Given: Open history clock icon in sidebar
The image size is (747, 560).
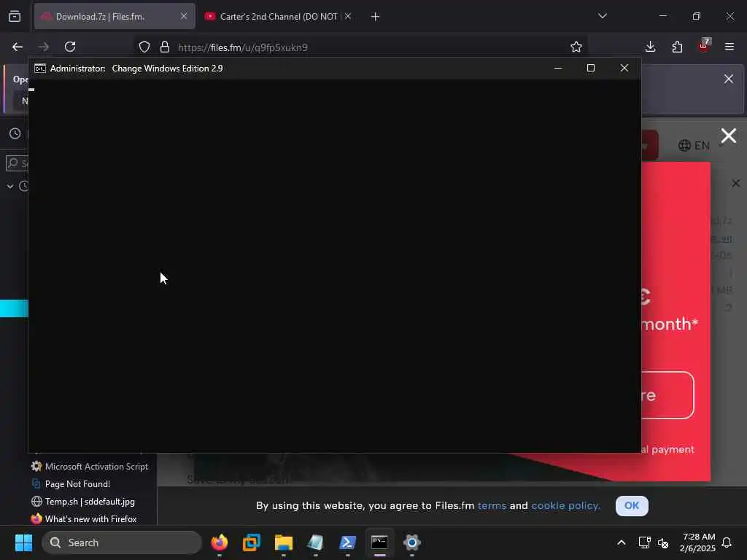Looking at the screenshot, I should click(15, 134).
